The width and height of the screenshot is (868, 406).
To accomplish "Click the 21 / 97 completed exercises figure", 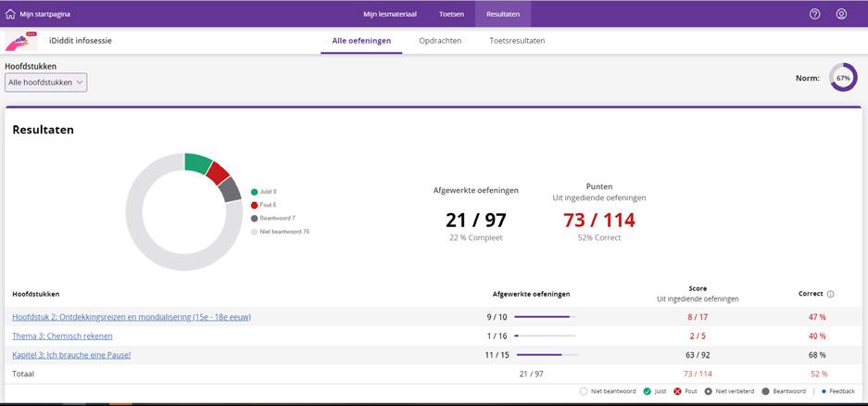I will tap(475, 220).
